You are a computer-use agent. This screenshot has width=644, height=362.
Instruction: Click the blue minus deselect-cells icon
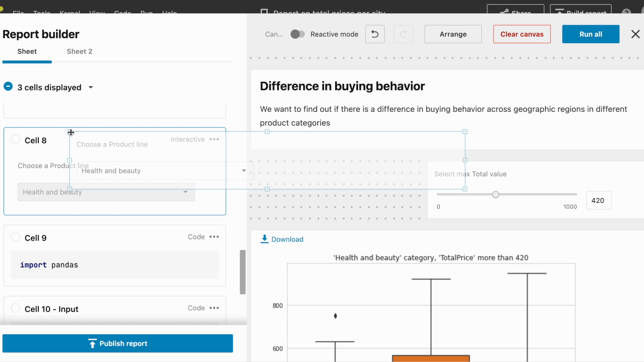(x=8, y=86)
